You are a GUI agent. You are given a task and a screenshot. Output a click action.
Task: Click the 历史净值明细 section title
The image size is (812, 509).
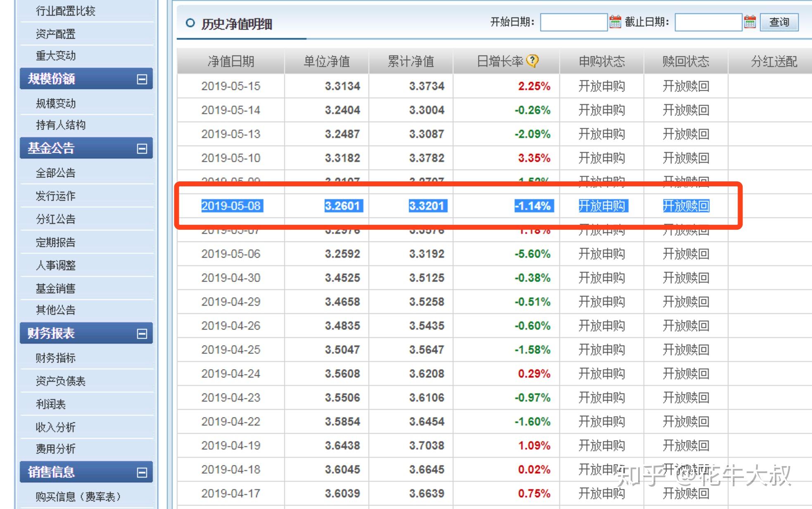[x=237, y=24]
